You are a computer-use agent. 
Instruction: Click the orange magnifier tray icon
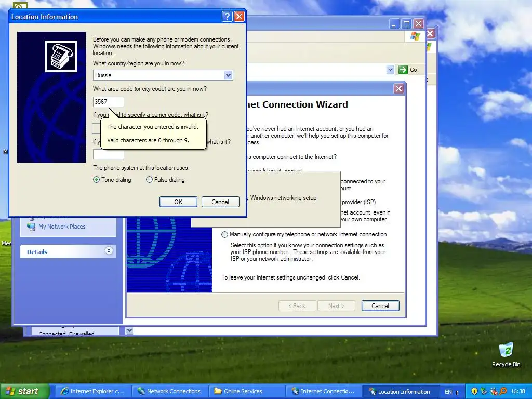pos(503,391)
